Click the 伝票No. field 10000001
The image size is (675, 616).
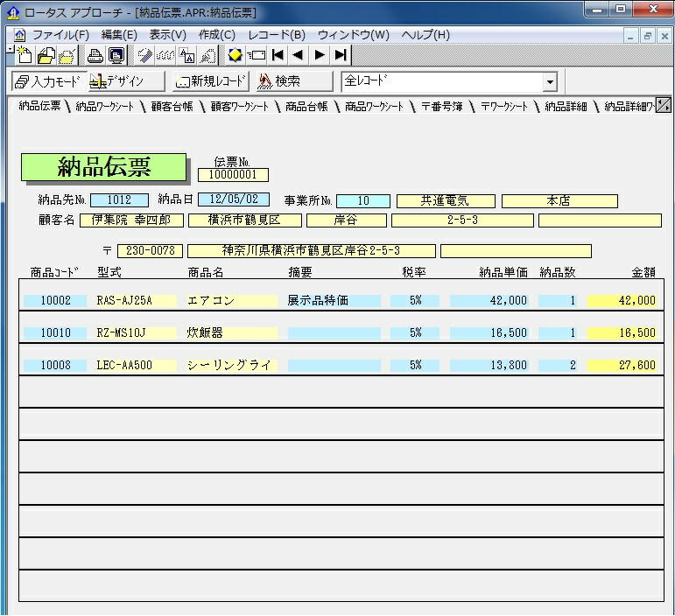pos(233,175)
